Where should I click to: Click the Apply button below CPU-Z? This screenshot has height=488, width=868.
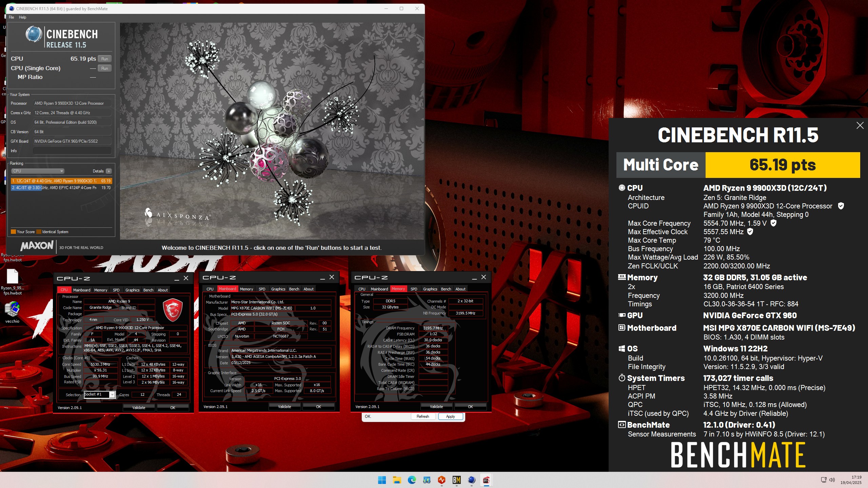pos(450,416)
